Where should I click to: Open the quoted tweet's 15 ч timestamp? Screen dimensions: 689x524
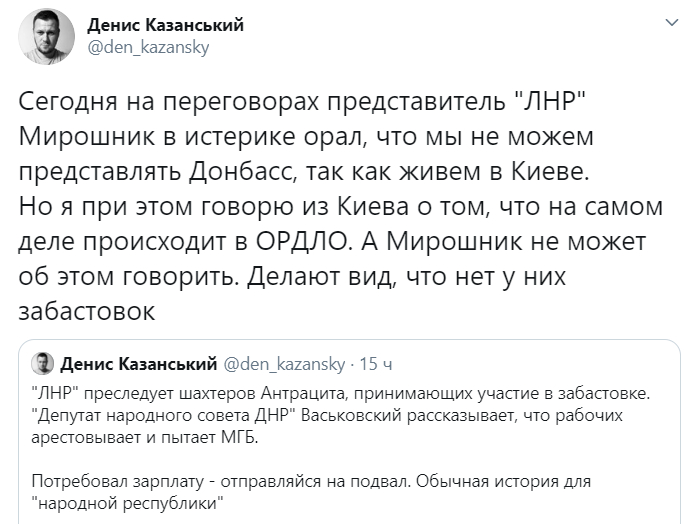tap(376, 364)
